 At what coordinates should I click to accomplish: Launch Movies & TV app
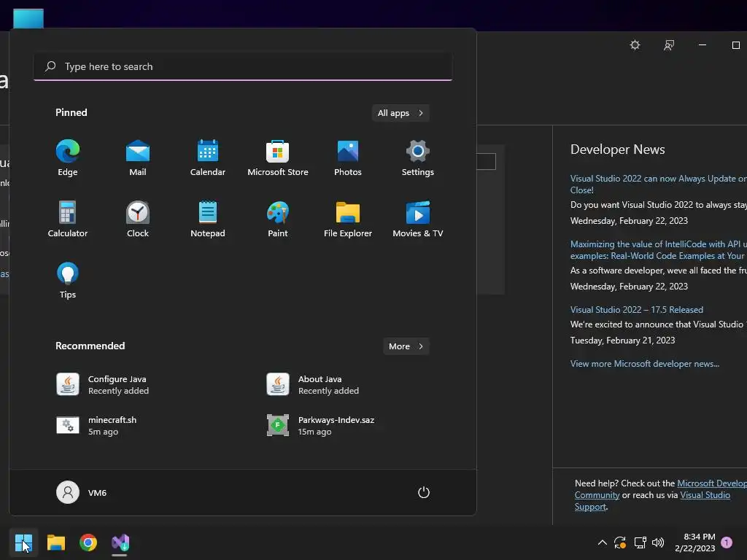[x=418, y=219]
